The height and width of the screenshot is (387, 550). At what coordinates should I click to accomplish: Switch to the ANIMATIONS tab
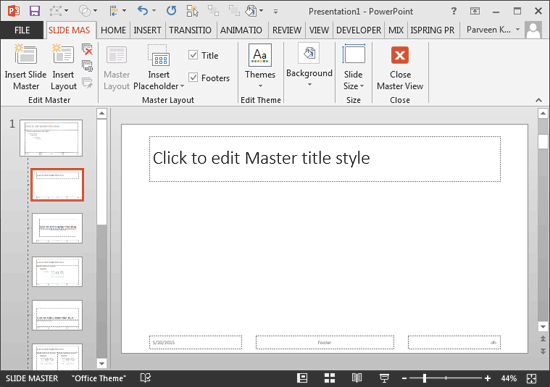point(241,31)
